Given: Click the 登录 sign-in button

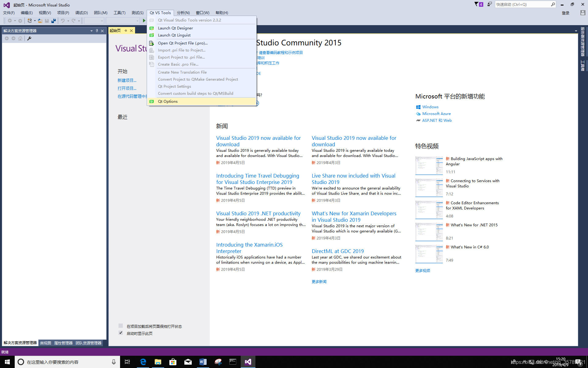Looking at the screenshot, I should coord(566,13).
